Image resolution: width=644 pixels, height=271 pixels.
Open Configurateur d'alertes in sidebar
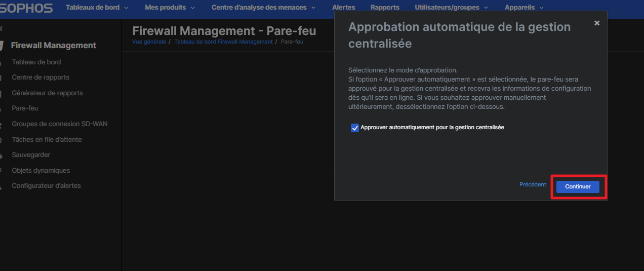[46, 186]
